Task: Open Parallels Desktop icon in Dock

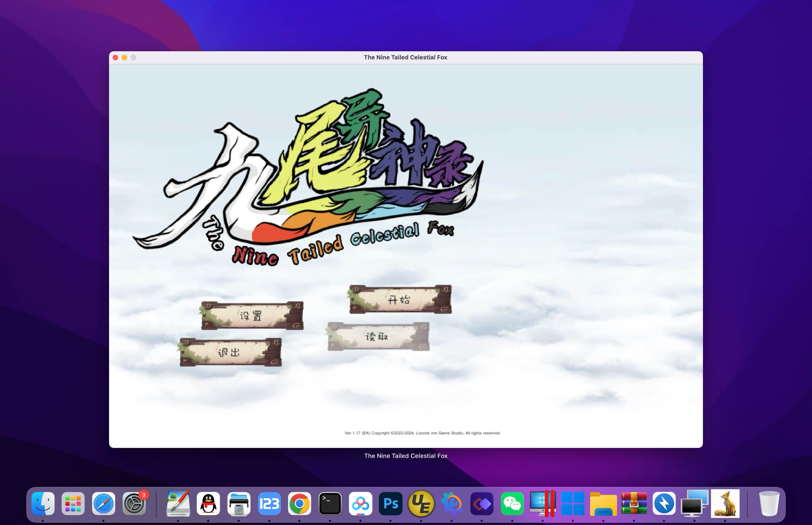Action: pos(543,504)
